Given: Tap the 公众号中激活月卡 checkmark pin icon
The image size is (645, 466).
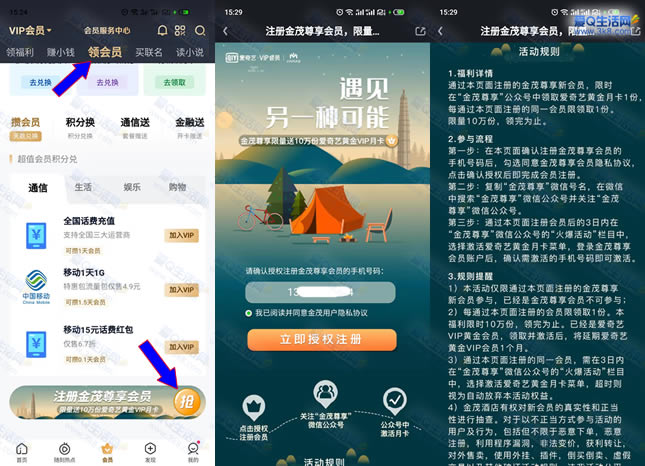Looking at the screenshot, I should pos(395,401).
